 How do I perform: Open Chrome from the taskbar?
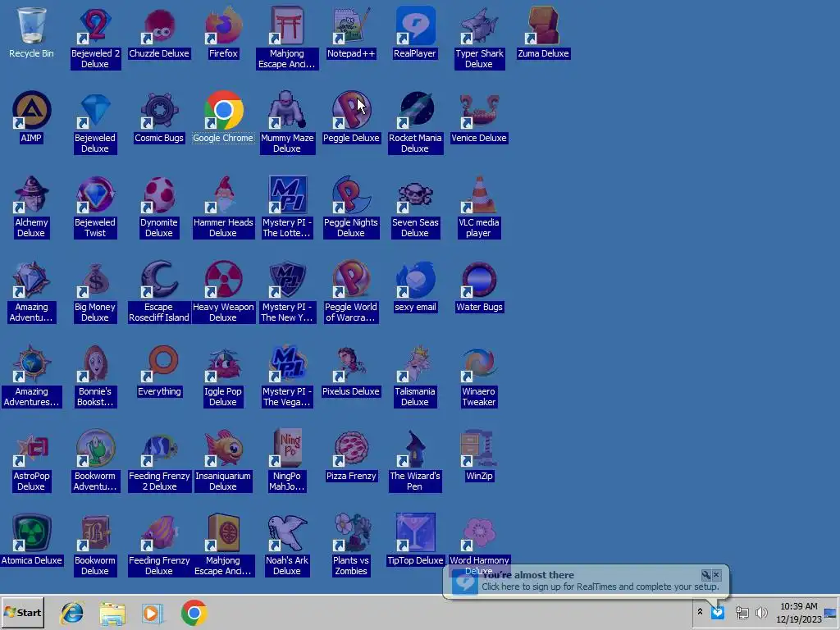pos(194,612)
